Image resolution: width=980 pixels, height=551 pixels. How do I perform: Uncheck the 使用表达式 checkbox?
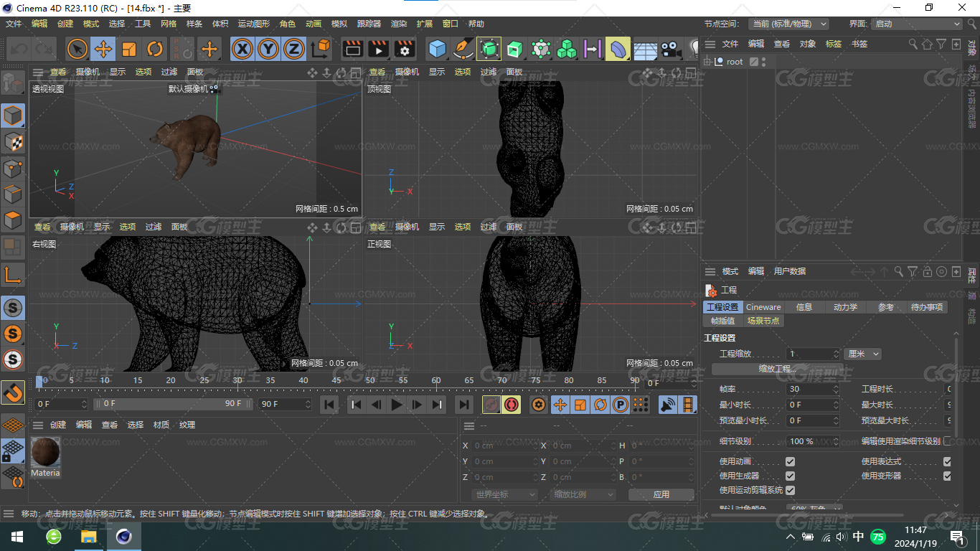point(947,461)
